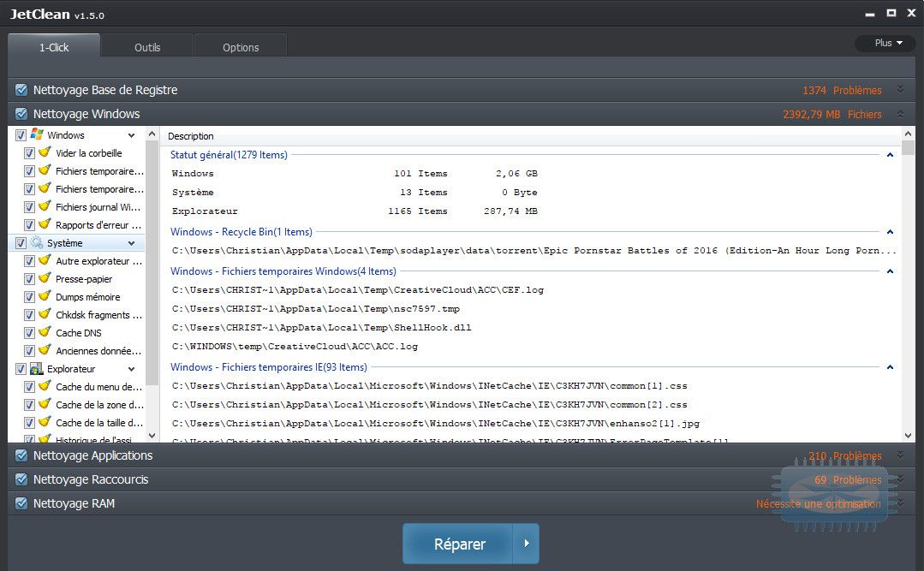Click the Système gear icon in tree
This screenshot has width=924, height=571.
coord(37,242)
